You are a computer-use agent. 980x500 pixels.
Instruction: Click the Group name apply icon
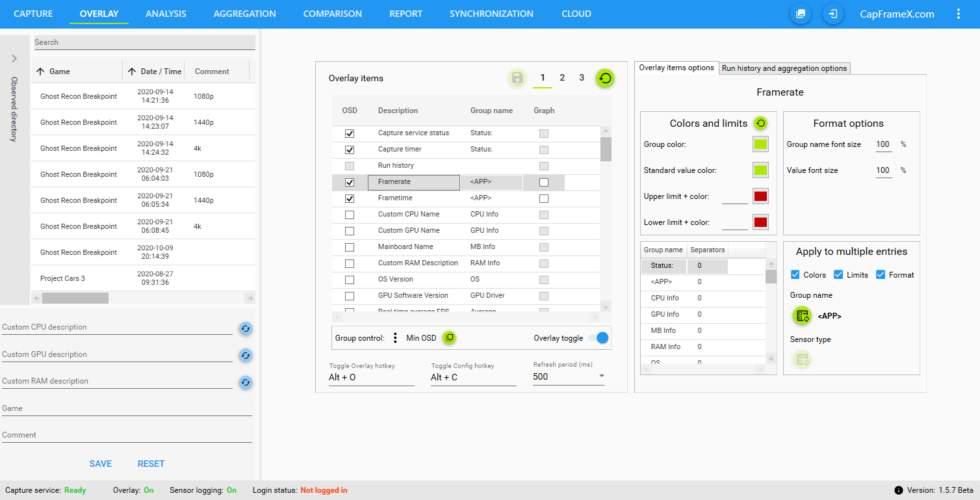(802, 316)
